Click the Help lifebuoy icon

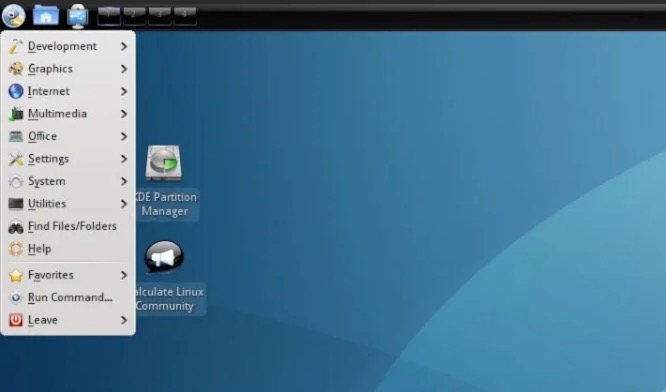[x=16, y=249]
